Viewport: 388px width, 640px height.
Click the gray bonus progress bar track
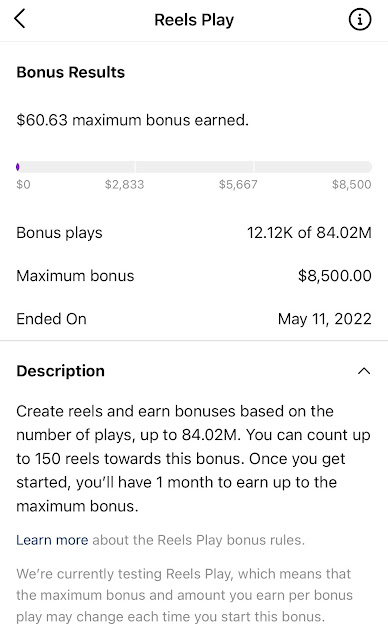[194, 167]
